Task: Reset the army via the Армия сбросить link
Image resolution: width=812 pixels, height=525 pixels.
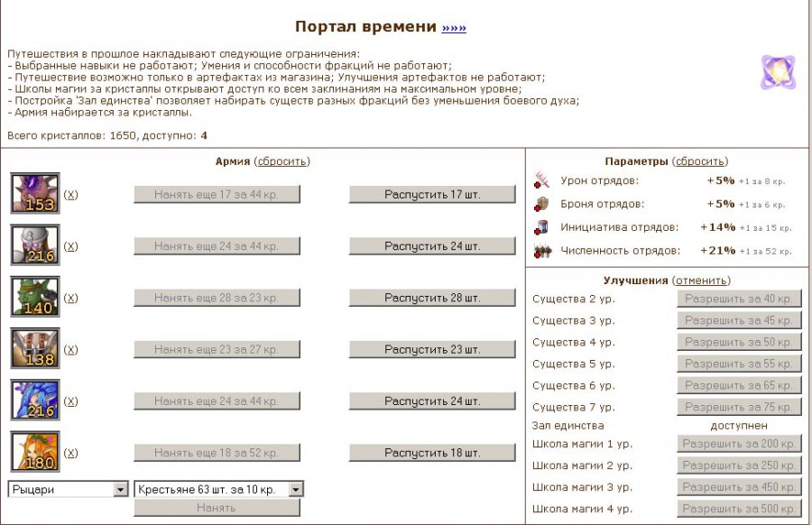Action: tap(281, 161)
